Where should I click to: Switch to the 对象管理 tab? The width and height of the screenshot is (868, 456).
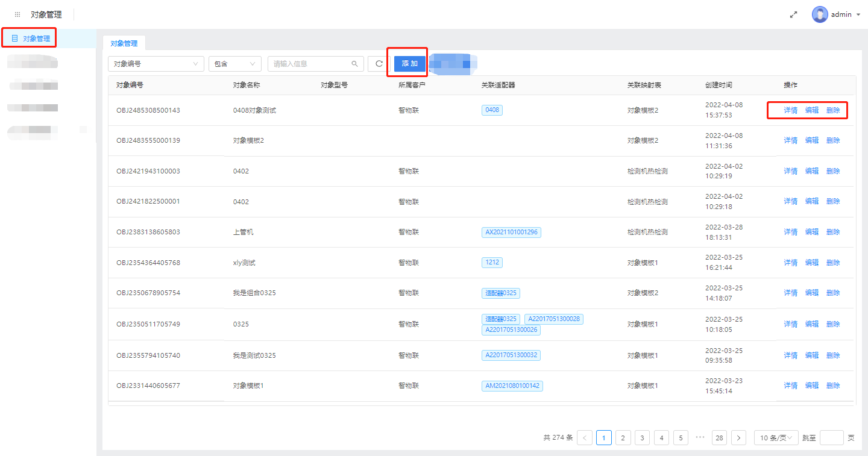click(124, 43)
